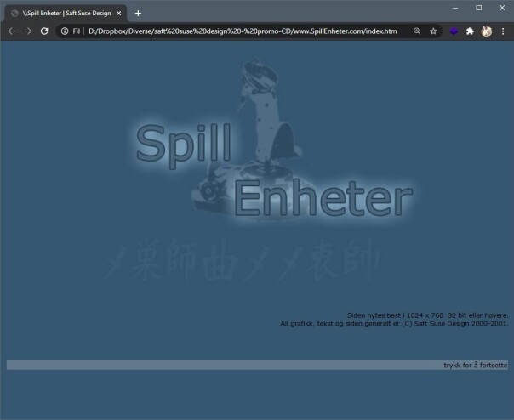Viewport: 514px width, 420px height.
Task: Open zoom magnifier in address bar
Action: 417,31
